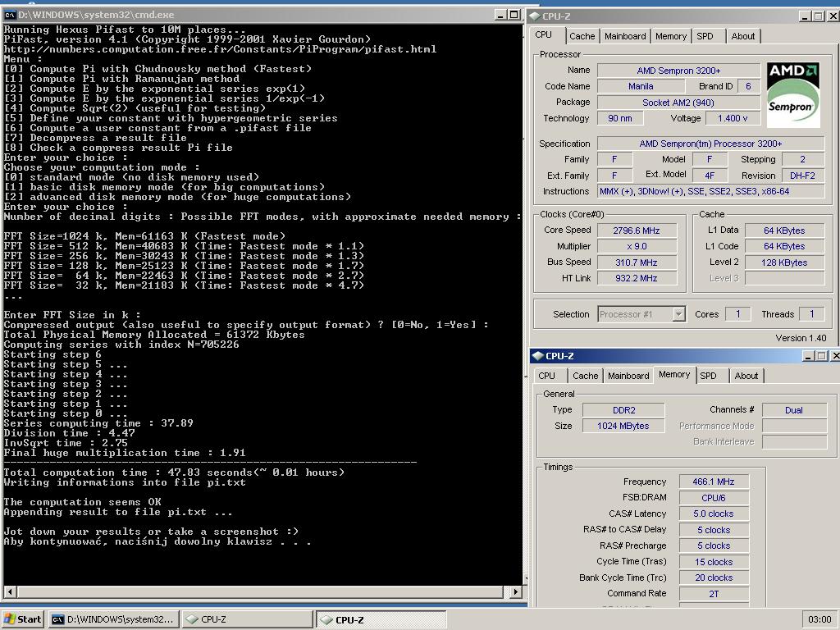The height and width of the screenshot is (630, 840).
Task: Open About tab in top CPU-Z
Action: click(x=743, y=36)
